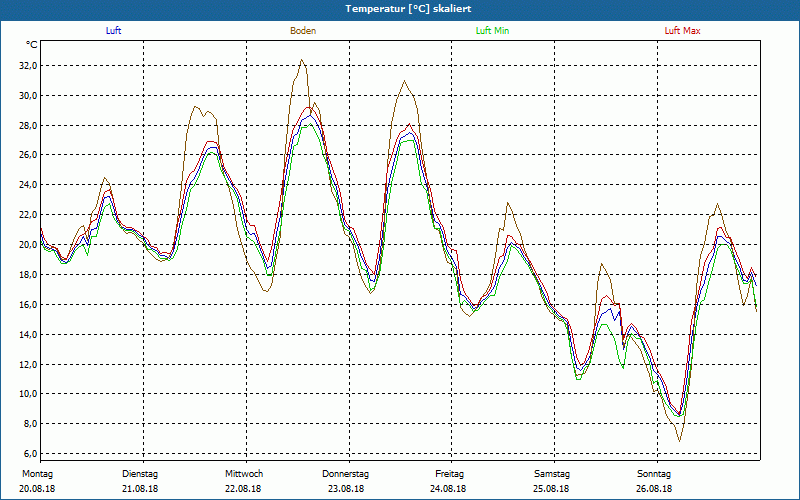Click the 14,0 y-axis value
This screenshot has height=500, width=800.
[x=28, y=335]
